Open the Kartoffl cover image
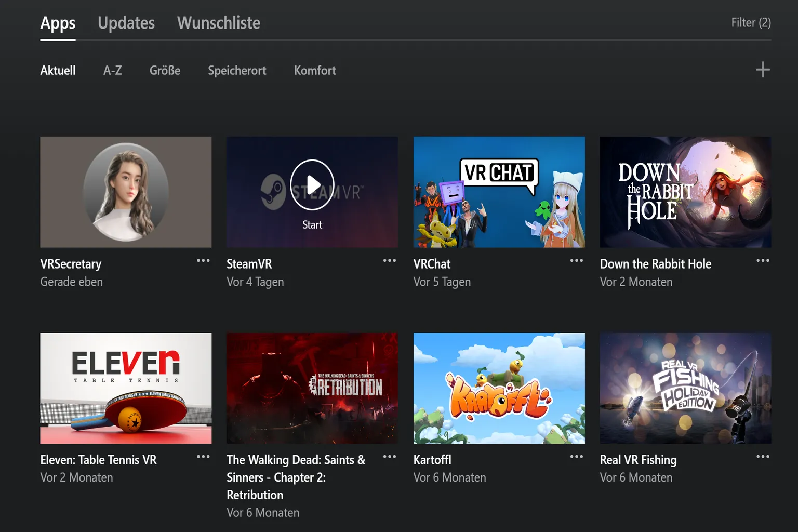Screen dimensions: 798x532 tap(499, 388)
